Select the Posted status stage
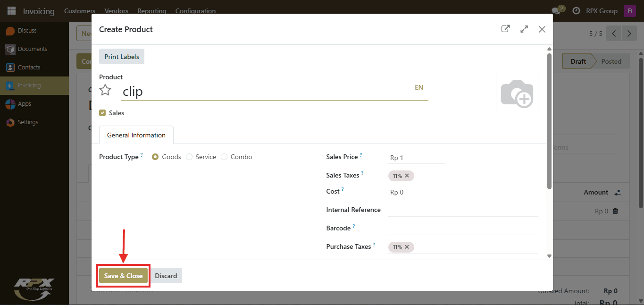644x305 pixels. [611, 61]
